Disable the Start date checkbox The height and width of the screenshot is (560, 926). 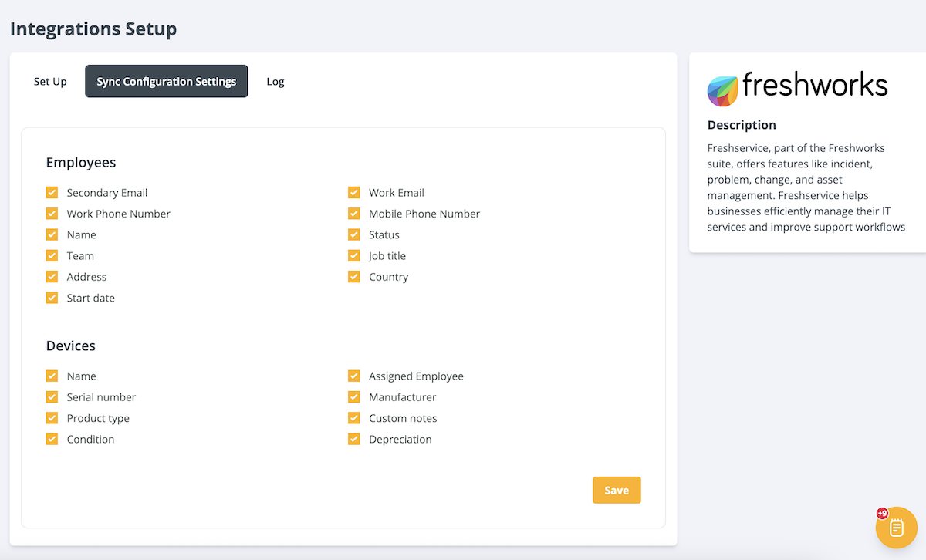(x=52, y=298)
